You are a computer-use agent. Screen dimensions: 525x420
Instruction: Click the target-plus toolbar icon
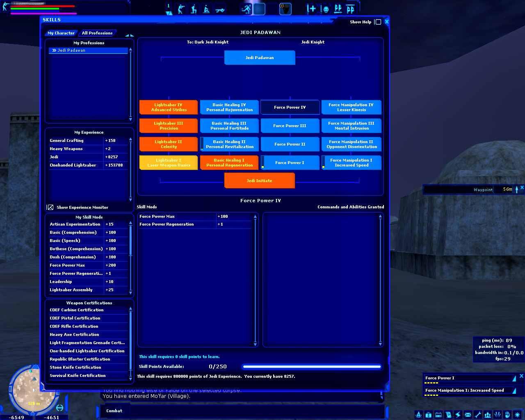(x=311, y=9)
